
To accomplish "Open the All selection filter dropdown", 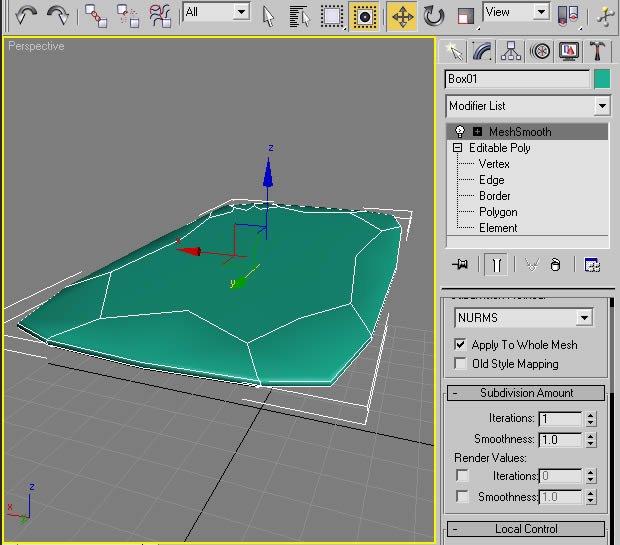I will click(216, 12).
